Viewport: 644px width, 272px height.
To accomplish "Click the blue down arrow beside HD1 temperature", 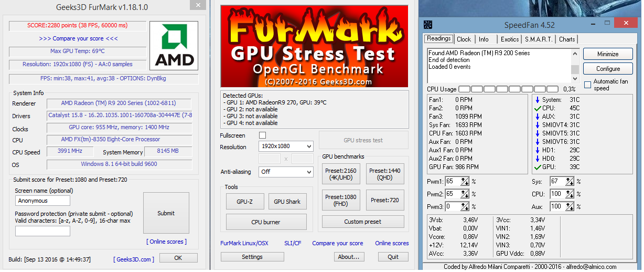I will (538, 150).
